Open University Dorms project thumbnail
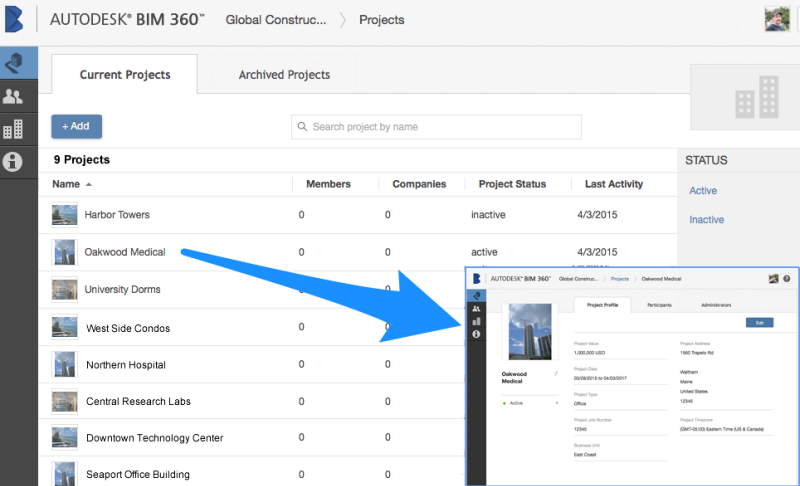This screenshot has width=800, height=486. click(x=65, y=289)
